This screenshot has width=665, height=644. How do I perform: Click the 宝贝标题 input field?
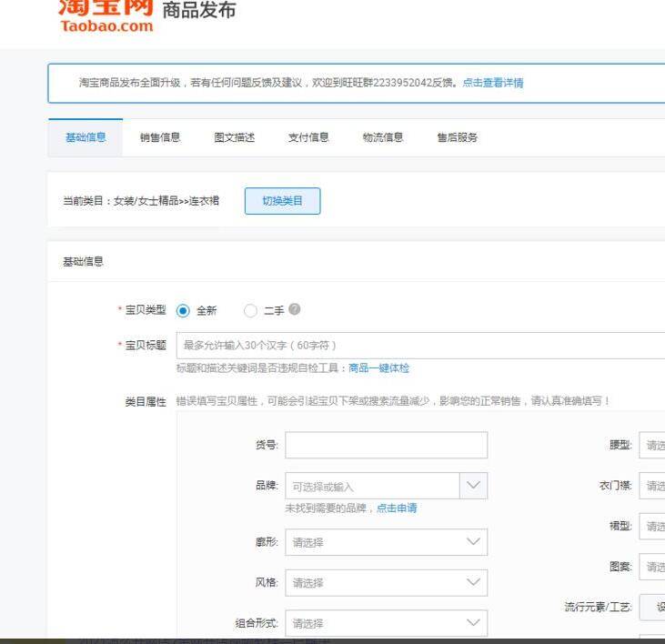(x=420, y=346)
